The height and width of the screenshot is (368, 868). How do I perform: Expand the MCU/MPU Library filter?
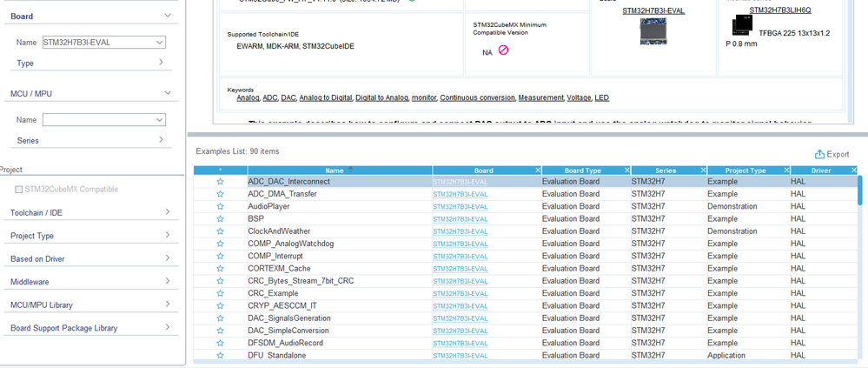coord(167,304)
